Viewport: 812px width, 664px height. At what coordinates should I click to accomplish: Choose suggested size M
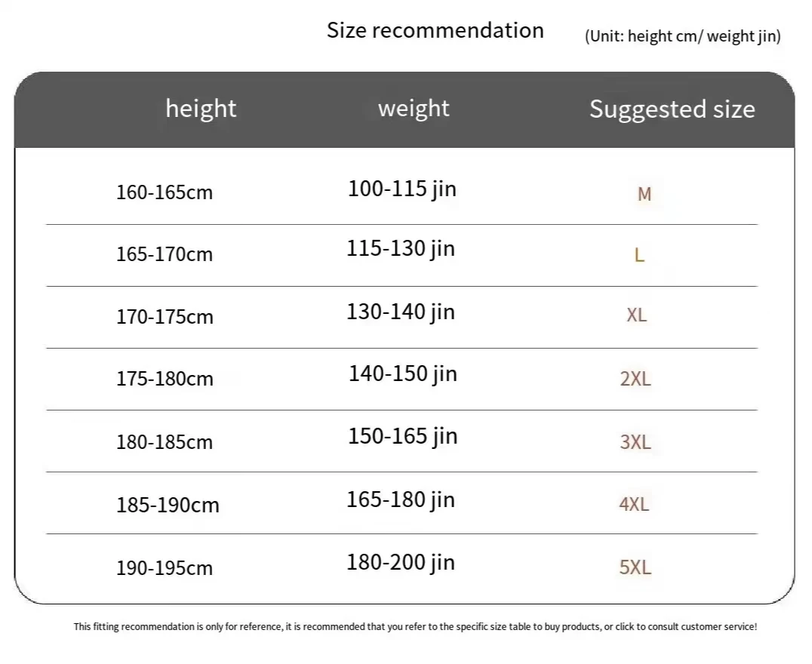644,194
